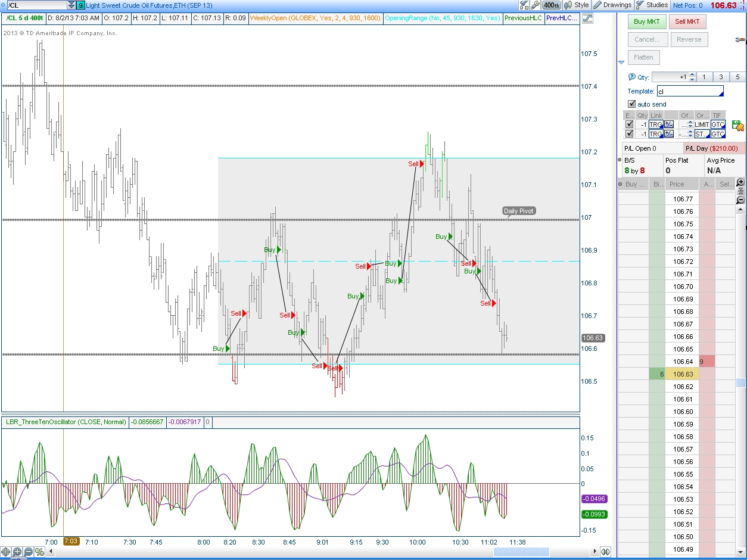Open the Studies menu
This screenshot has width=747, height=560.
click(x=652, y=5)
